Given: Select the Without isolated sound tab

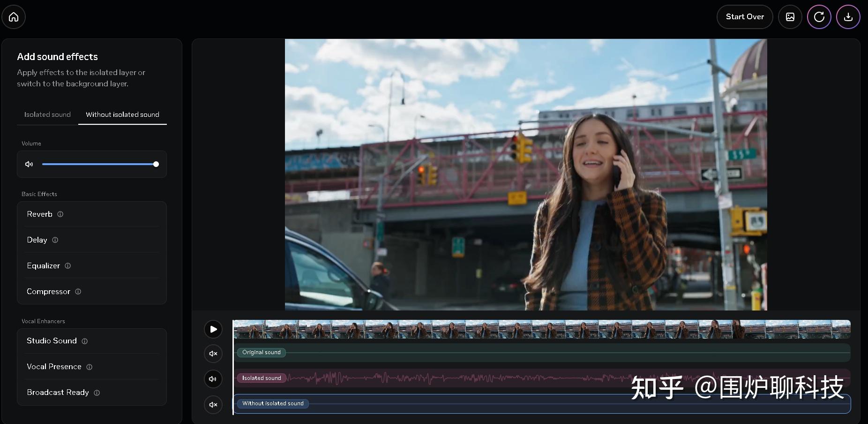Looking at the screenshot, I should (x=122, y=114).
